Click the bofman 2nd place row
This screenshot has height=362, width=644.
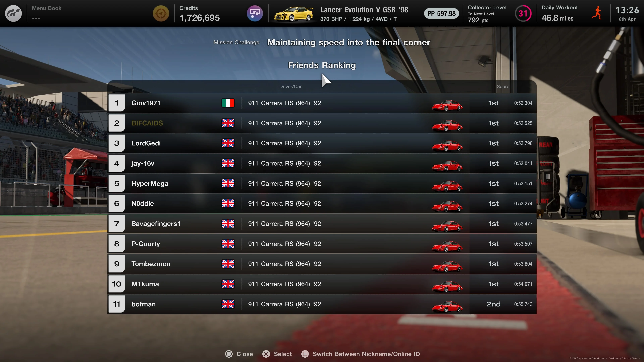(x=322, y=304)
